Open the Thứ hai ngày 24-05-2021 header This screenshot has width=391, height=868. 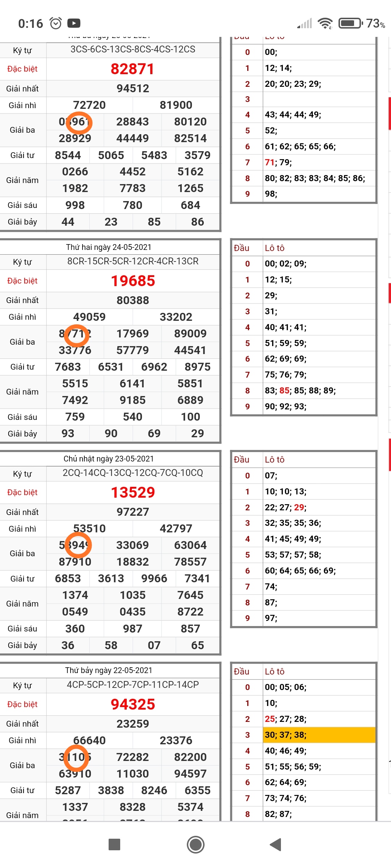[109, 247]
